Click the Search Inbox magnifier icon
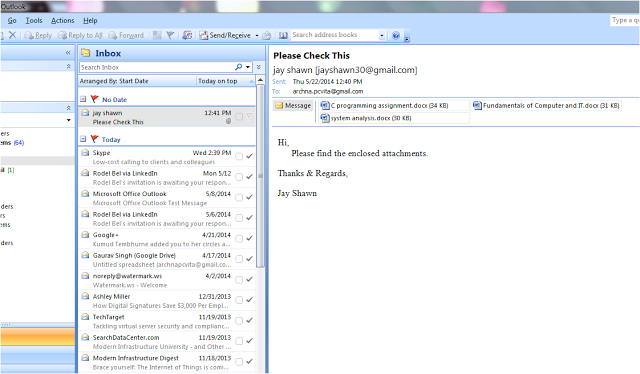 click(x=239, y=67)
